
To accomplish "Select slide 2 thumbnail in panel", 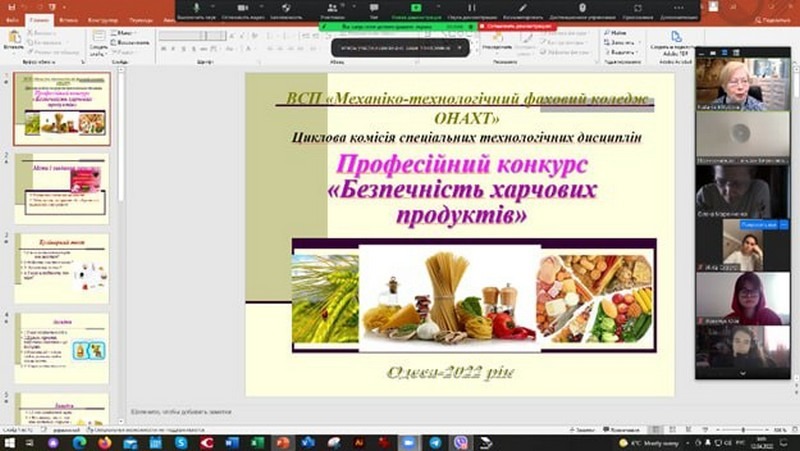I will click(62, 189).
